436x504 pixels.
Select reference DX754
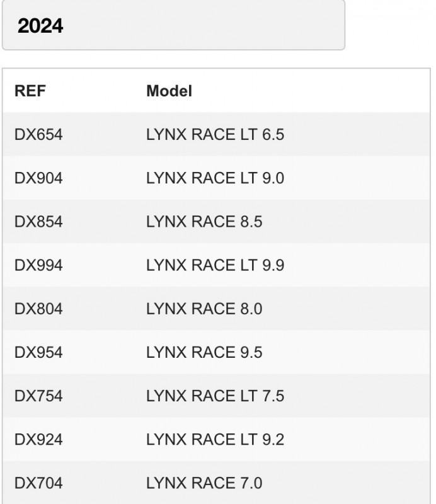click(38, 396)
